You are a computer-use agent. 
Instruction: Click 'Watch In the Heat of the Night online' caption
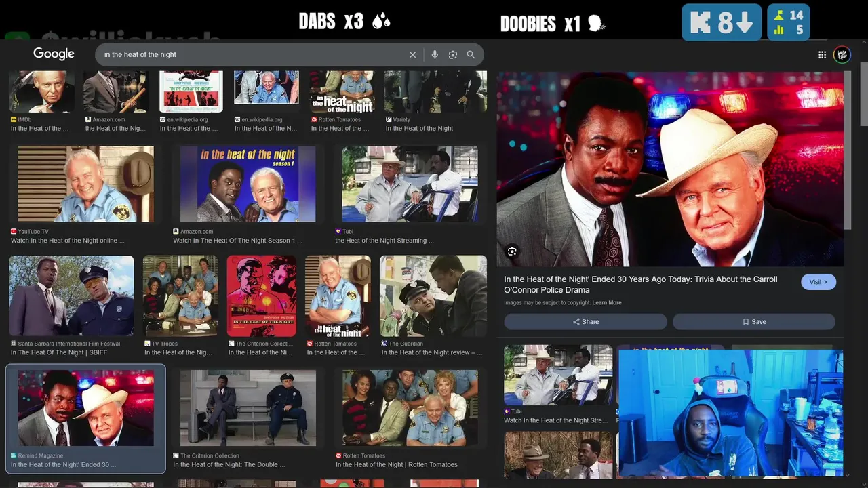(x=68, y=241)
